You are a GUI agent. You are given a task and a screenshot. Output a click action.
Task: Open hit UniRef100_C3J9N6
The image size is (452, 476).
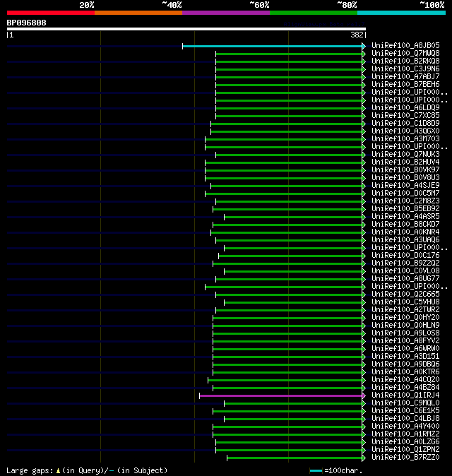[x=405, y=69]
